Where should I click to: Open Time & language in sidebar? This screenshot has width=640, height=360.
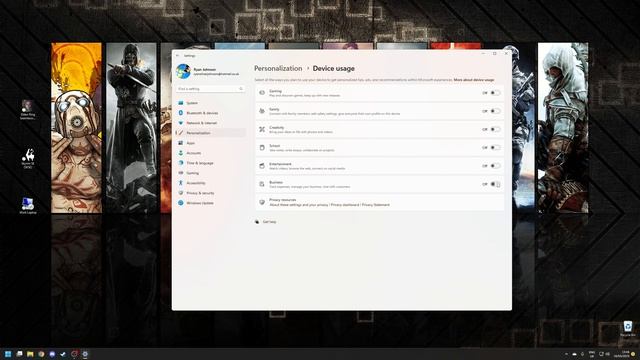[x=210, y=163]
